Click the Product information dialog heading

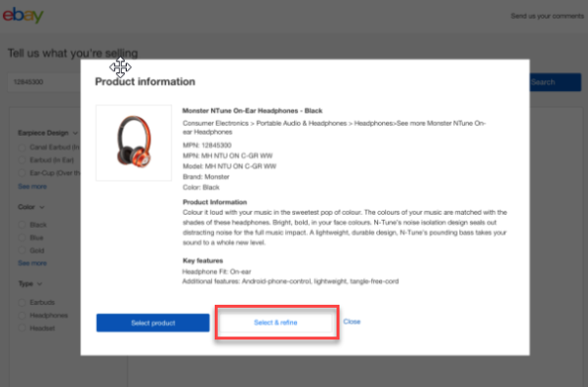click(146, 81)
